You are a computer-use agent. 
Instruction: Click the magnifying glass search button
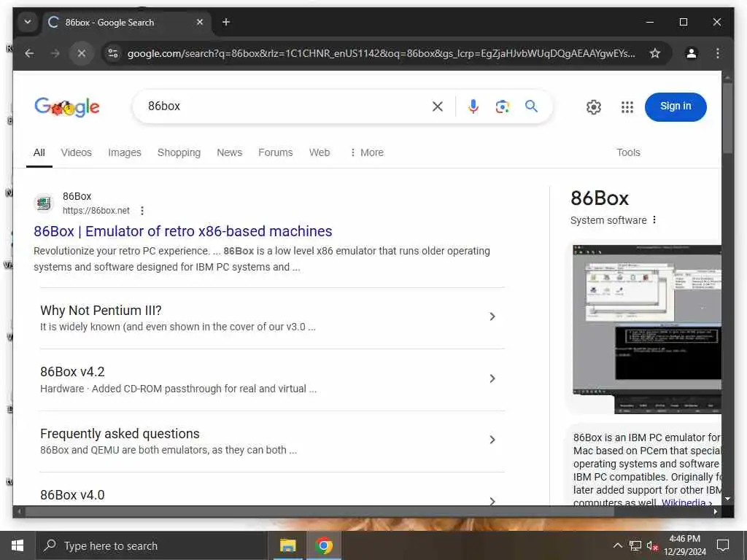531,106
